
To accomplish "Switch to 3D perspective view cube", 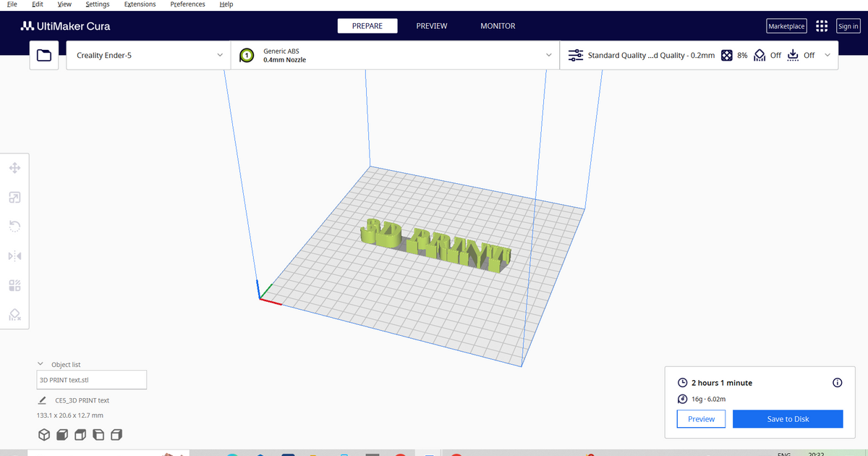I will coord(43,435).
